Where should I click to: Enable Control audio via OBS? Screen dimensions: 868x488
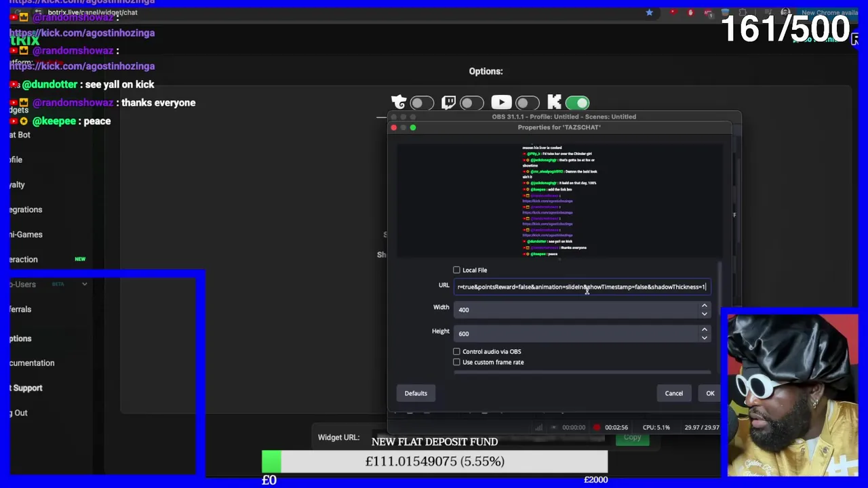456,351
